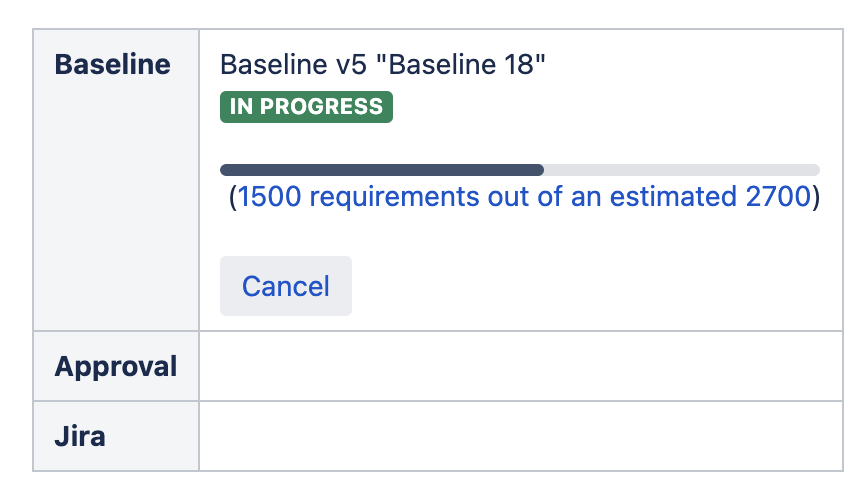
Task: Click the empty Approval value cell
Action: pyautogui.click(x=520, y=366)
